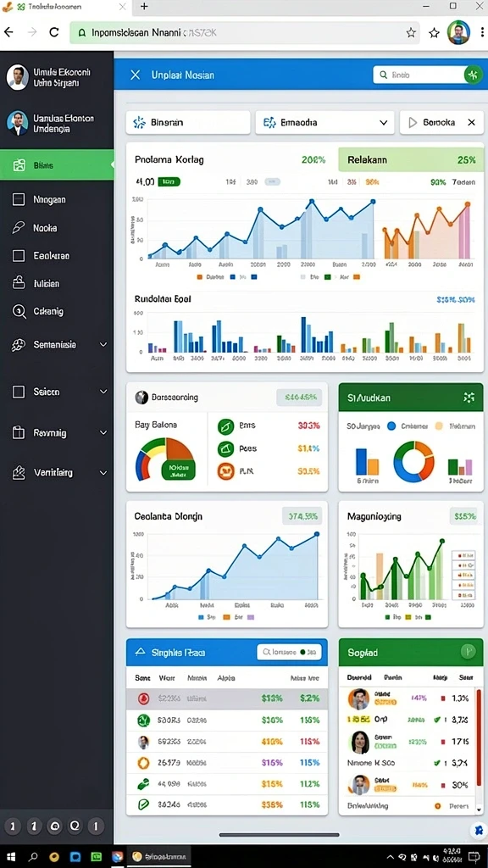Click the lock icon beside Iulisian

click(x=19, y=283)
